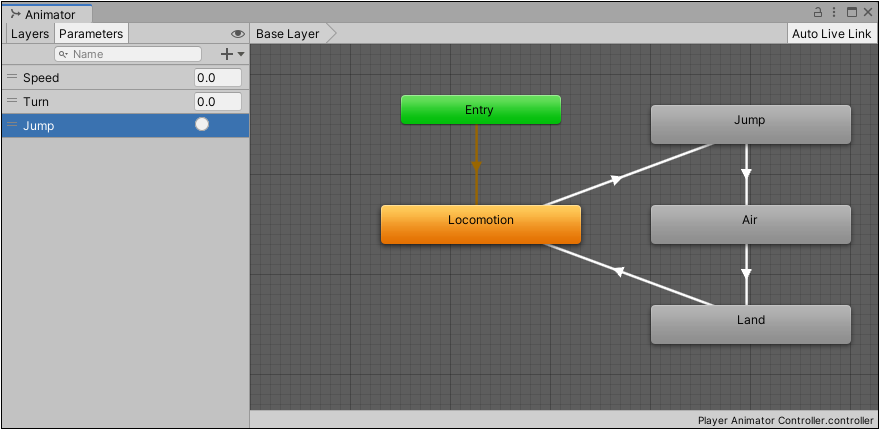The image size is (880, 430).
Task: Click the Speed parameter value field
Action: pos(218,78)
